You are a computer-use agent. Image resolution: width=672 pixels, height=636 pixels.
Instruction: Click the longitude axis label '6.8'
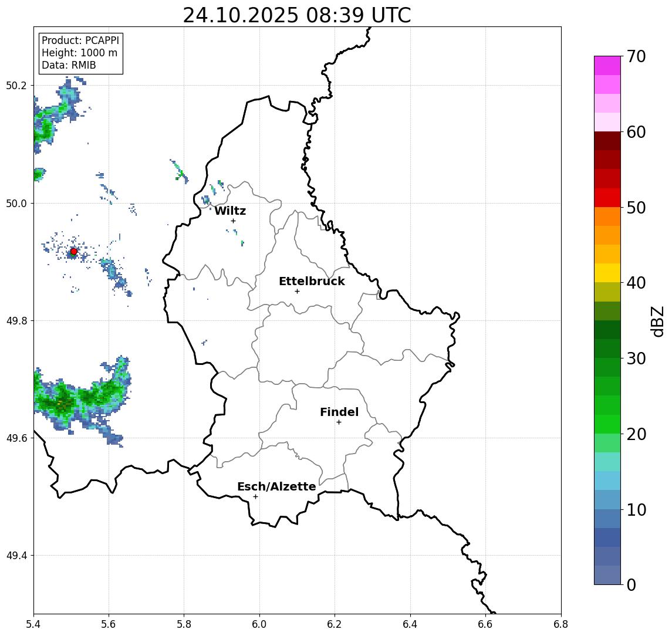coord(561,624)
